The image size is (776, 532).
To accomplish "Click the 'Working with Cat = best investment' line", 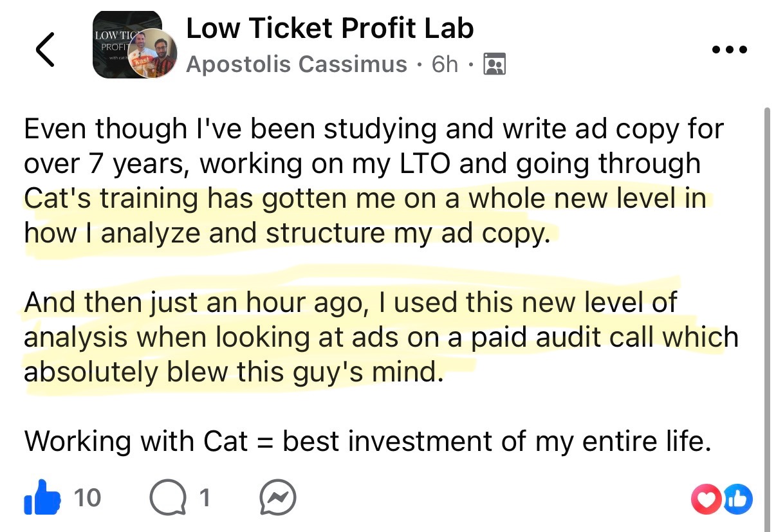I will click(x=368, y=441).
